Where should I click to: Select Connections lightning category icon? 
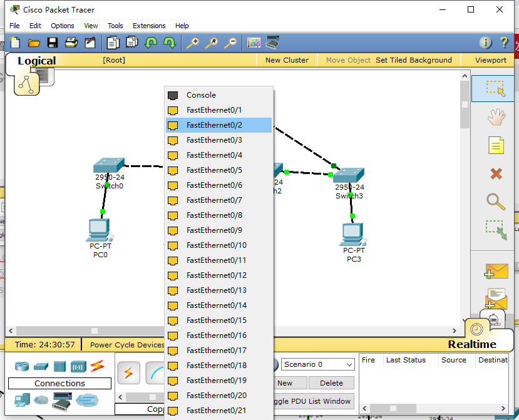pos(97,366)
